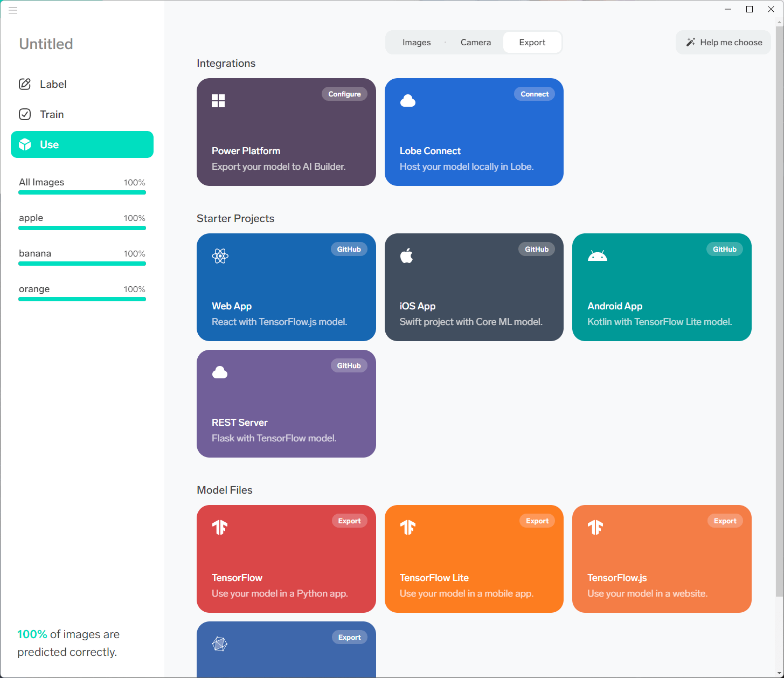Image resolution: width=784 pixels, height=678 pixels.
Task: Click Configure on the Power Platform card
Action: pyautogui.click(x=345, y=94)
